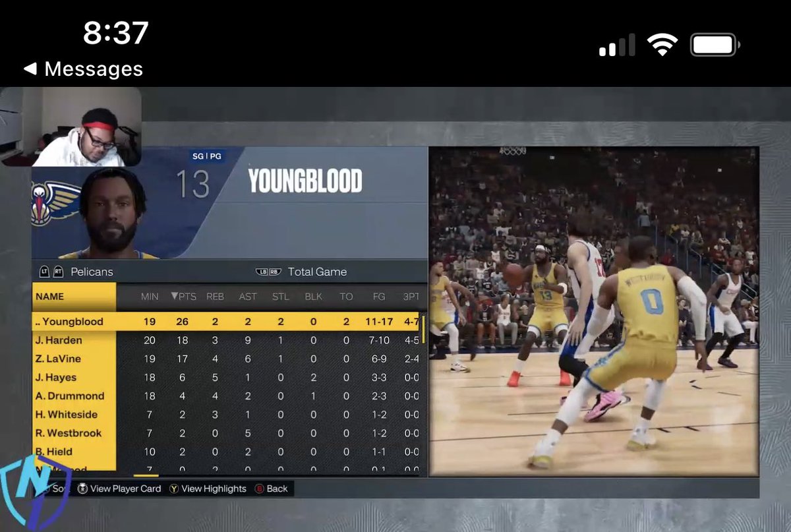Select the Youngblood row name
Screen dimensions: 791x532
coord(69,322)
